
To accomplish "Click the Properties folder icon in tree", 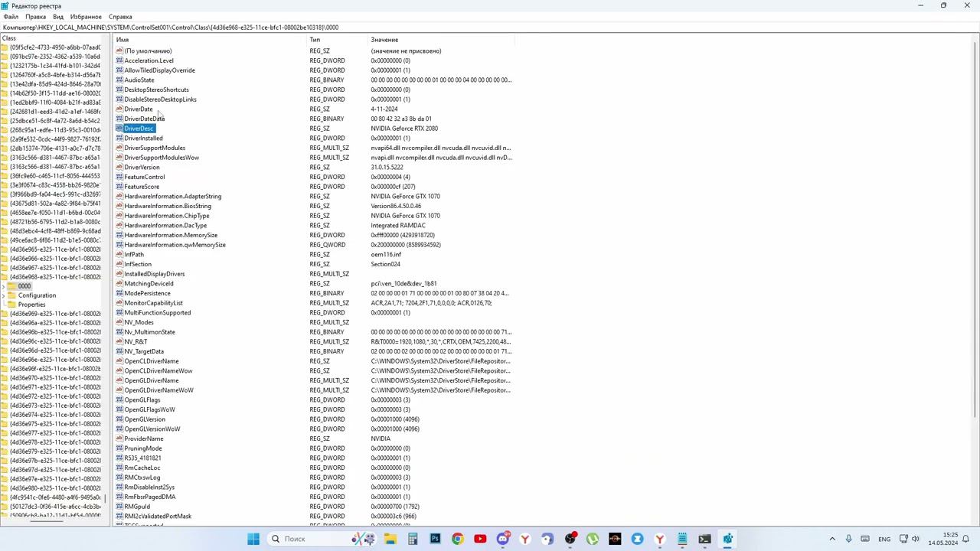I will point(13,305).
